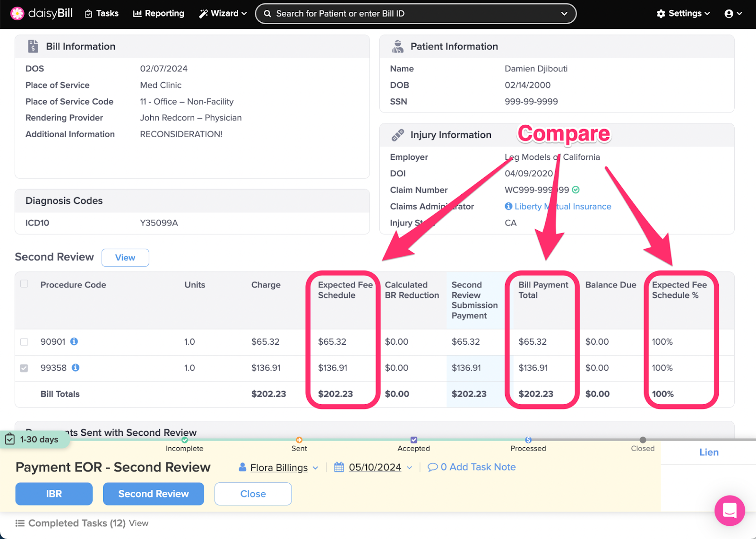Image resolution: width=756 pixels, height=539 pixels.
Task: Click View next to Second Review
Action: click(x=125, y=257)
